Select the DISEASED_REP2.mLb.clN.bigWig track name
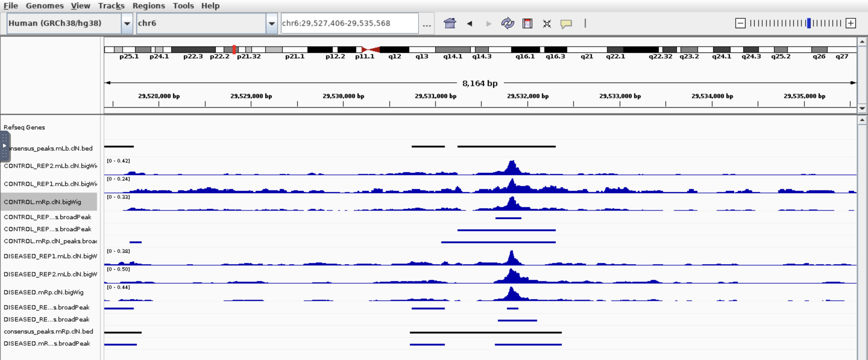Screen dimensions: 868x360 click(x=50, y=274)
